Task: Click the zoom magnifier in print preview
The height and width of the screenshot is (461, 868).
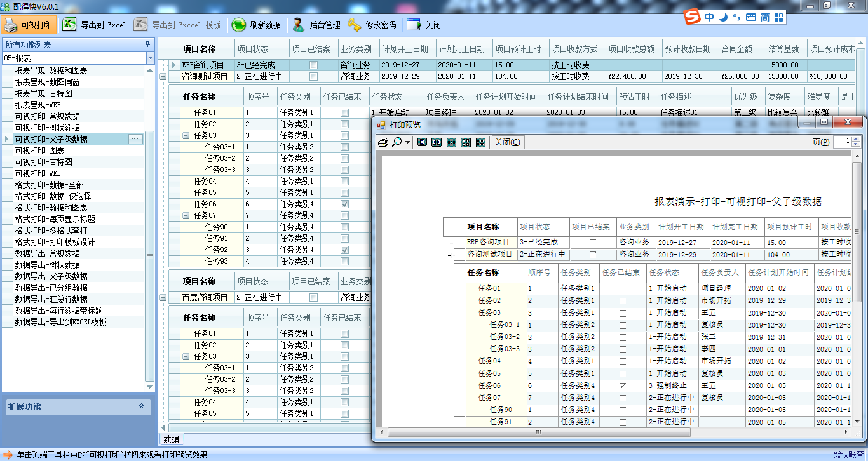Action: pos(397,142)
